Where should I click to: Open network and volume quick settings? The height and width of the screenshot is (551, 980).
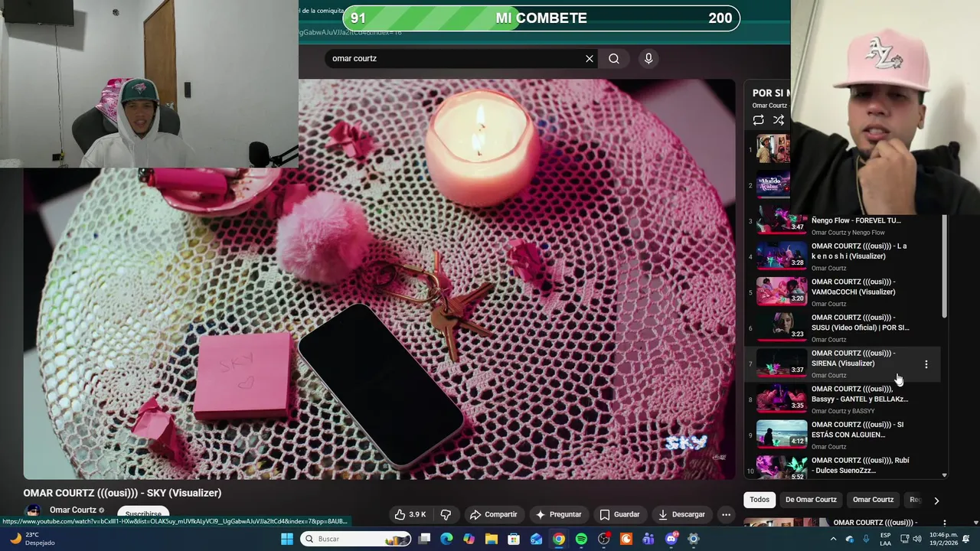point(910,539)
